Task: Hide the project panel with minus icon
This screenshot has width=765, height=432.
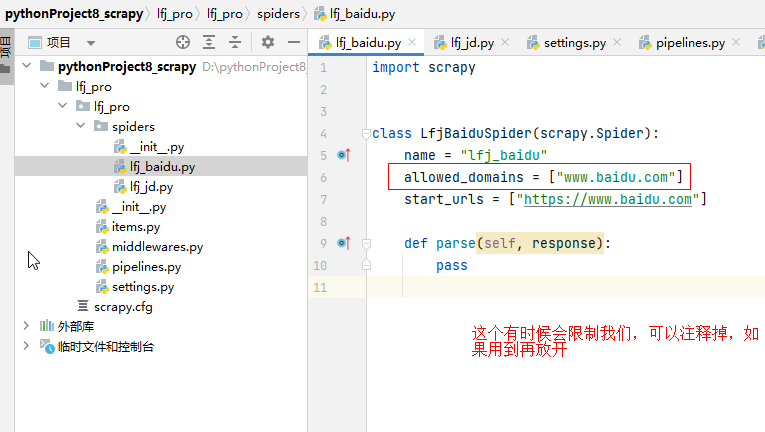Action: (x=294, y=42)
